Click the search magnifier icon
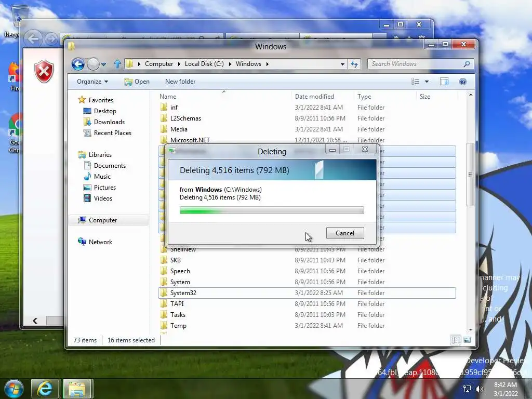The image size is (532, 399). (467, 64)
